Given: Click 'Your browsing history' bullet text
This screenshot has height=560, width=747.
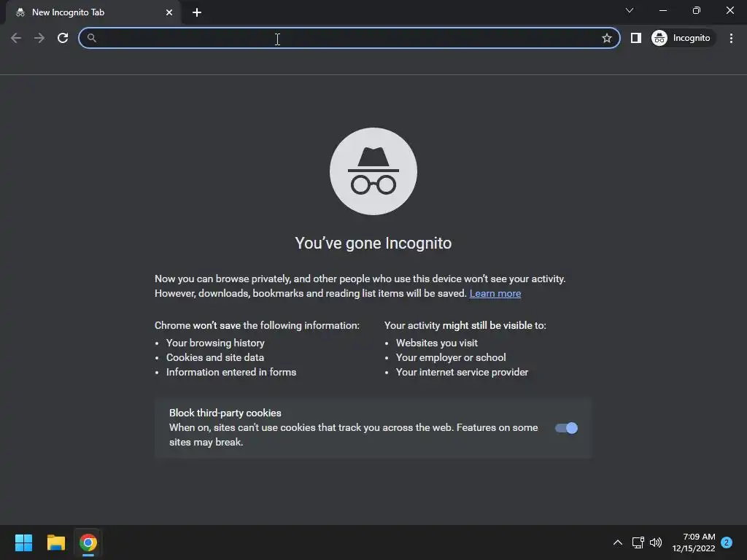Looking at the screenshot, I should [215, 343].
